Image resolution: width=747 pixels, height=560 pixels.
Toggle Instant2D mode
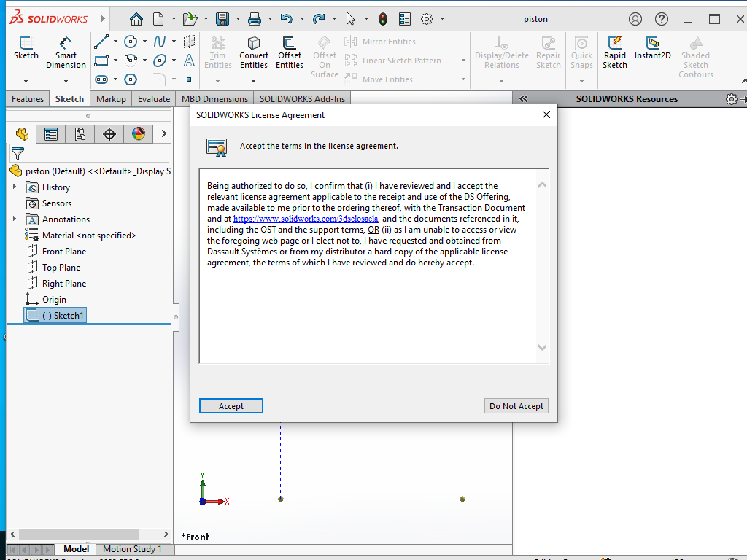coord(653,48)
